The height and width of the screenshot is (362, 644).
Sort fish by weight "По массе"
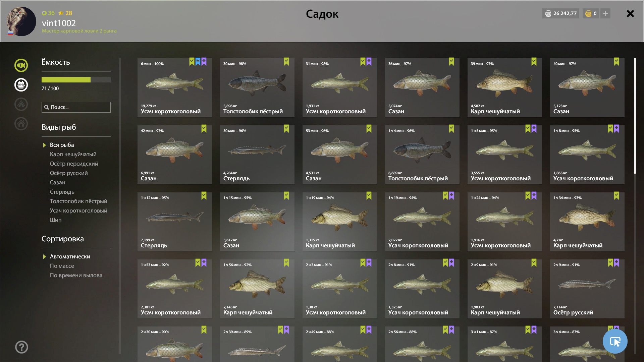click(x=62, y=266)
